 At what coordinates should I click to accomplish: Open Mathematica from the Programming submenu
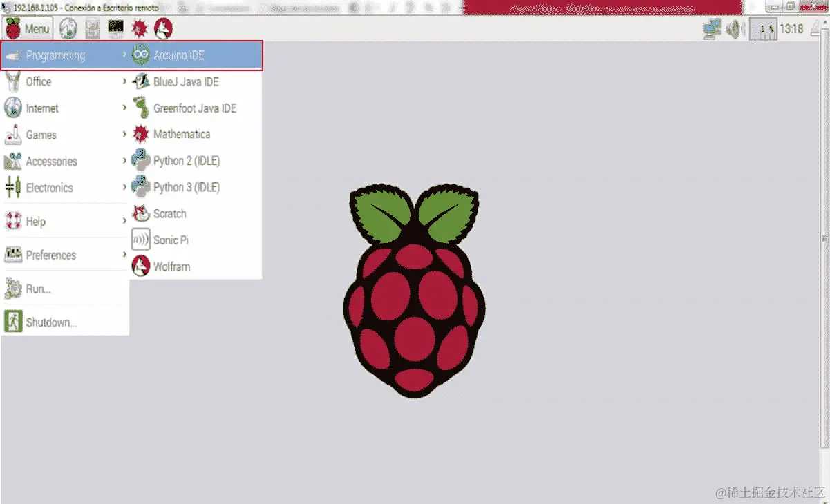(196, 134)
